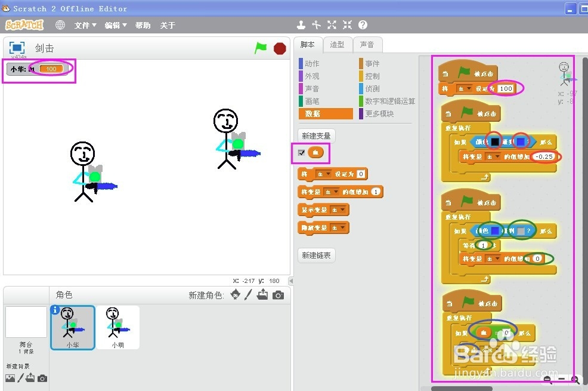Create new sprite from camera icon
588x391 pixels.
click(x=278, y=295)
